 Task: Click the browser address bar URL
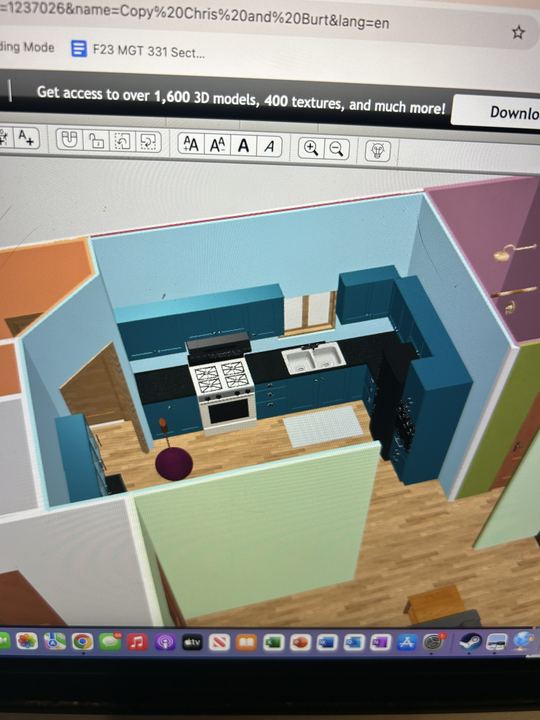click(x=195, y=16)
